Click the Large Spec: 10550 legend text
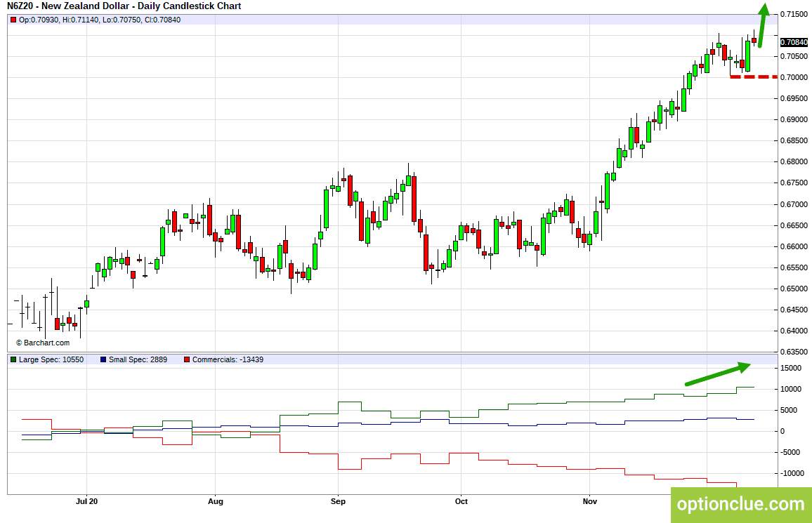812x523 pixels. (51, 359)
